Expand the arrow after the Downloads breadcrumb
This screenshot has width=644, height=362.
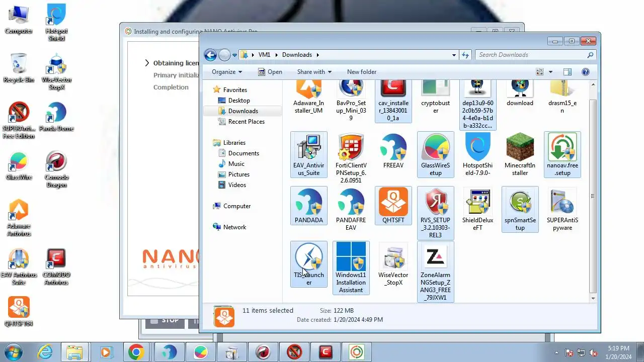click(317, 55)
